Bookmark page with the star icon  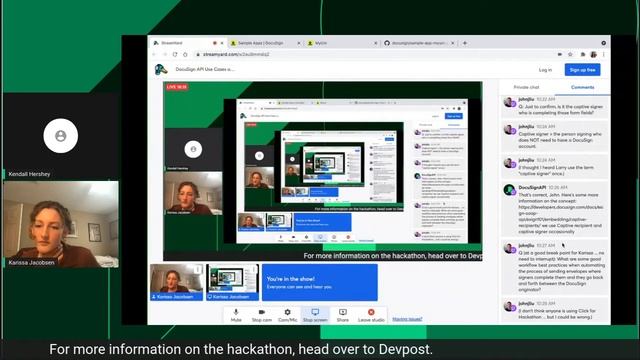570,54
